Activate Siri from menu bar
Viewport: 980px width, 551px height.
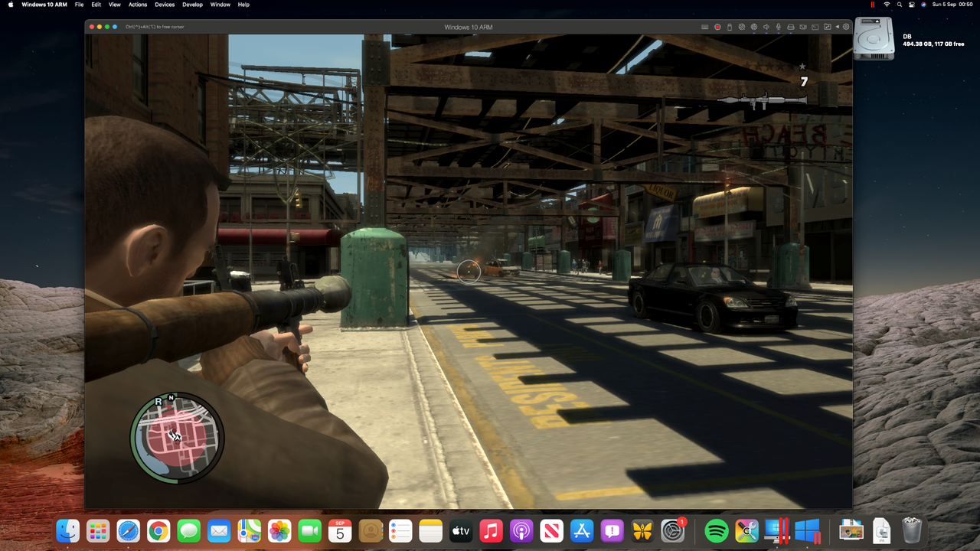point(924,5)
